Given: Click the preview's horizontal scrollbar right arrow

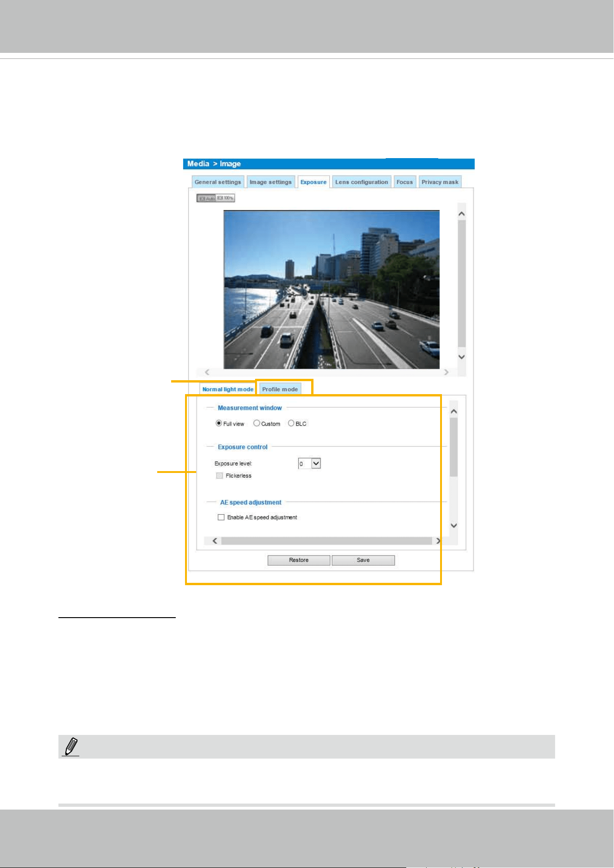Looking at the screenshot, I should pos(446,372).
